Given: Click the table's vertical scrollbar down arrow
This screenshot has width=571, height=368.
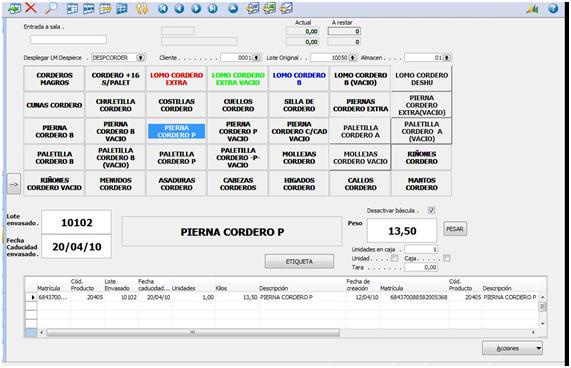Looking at the screenshot, I should click(543, 323).
